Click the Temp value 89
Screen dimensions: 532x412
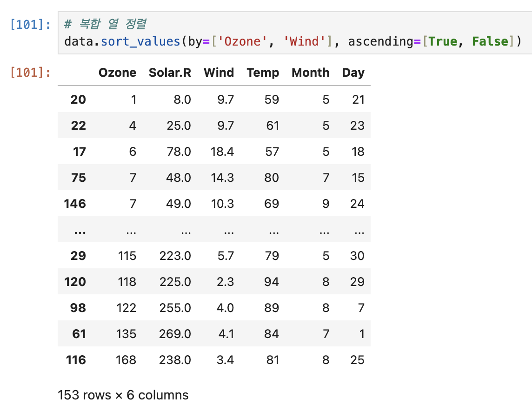[x=272, y=308]
